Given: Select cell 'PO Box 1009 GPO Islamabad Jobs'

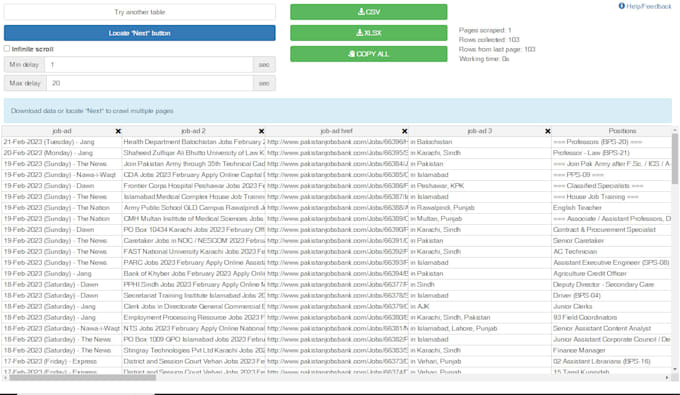Looking at the screenshot, I should coord(194,340).
